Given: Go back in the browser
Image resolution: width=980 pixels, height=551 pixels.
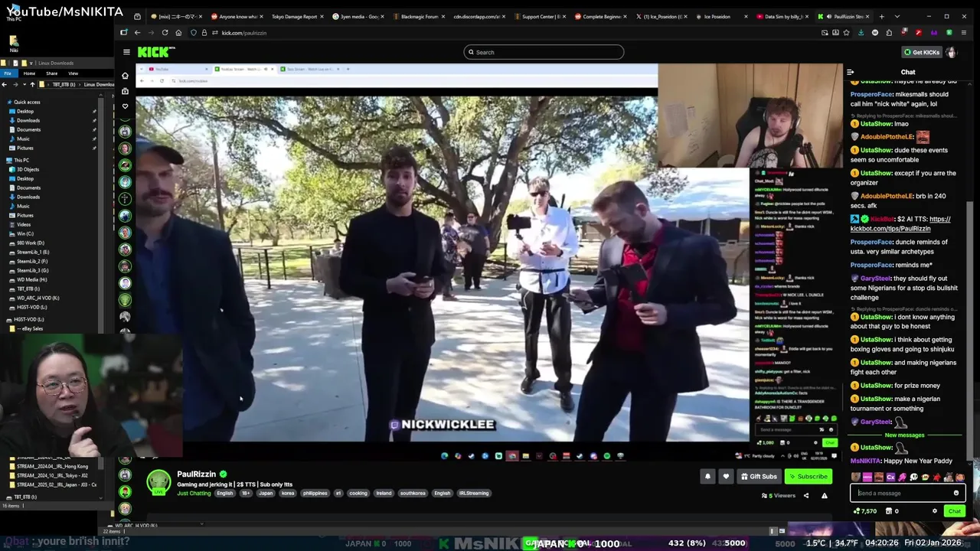Looking at the screenshot, I should pos(137,33).
